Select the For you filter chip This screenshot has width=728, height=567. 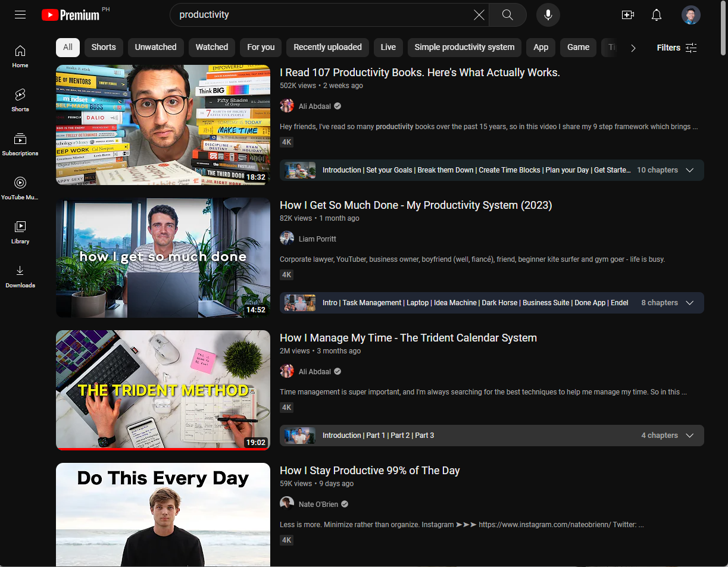pyautogui.click(x=261, y=47)
